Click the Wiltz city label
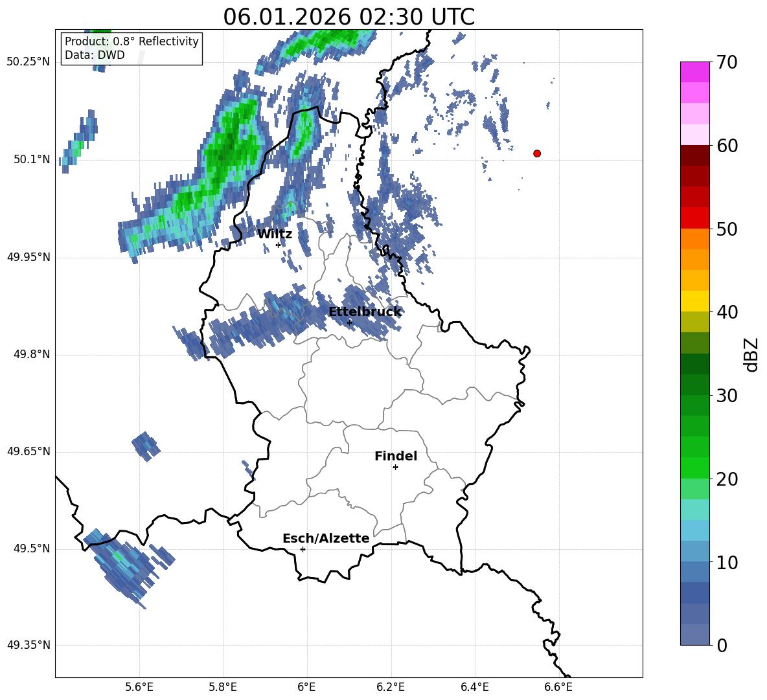This screenshot has height=700, width=767. click(275, 234)
